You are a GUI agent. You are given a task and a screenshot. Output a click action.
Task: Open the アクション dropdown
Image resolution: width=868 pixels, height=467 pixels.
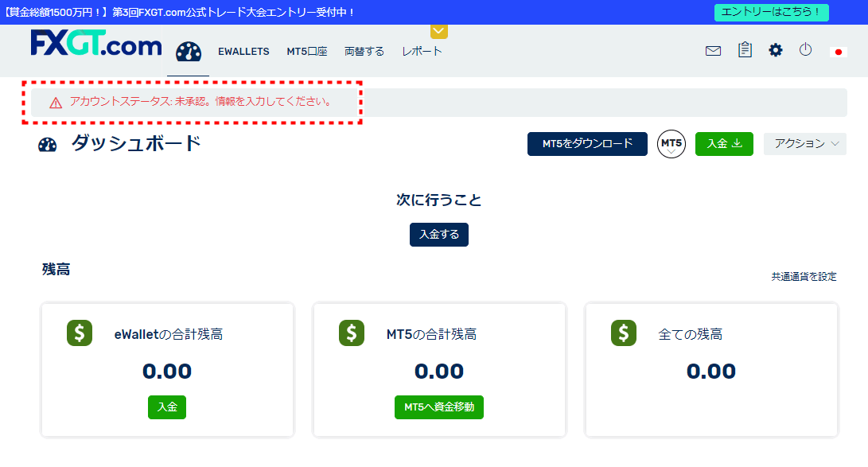pos(805,144)
